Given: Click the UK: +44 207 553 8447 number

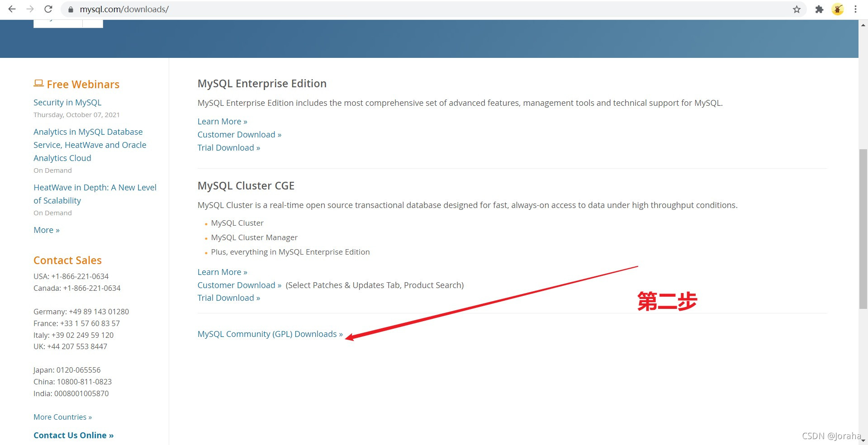Looking at the screenshot, I should pos(70,346).
